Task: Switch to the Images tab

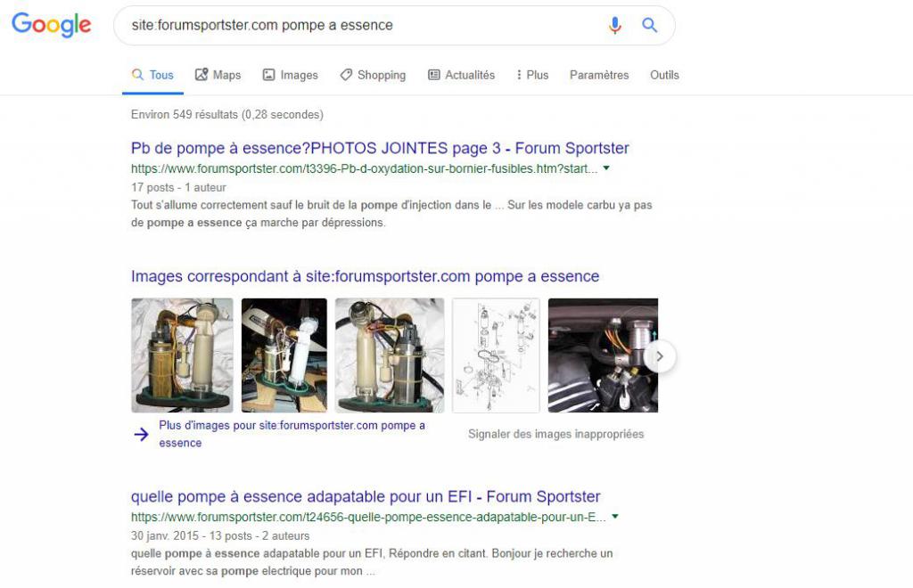Action: coord(290,75)
